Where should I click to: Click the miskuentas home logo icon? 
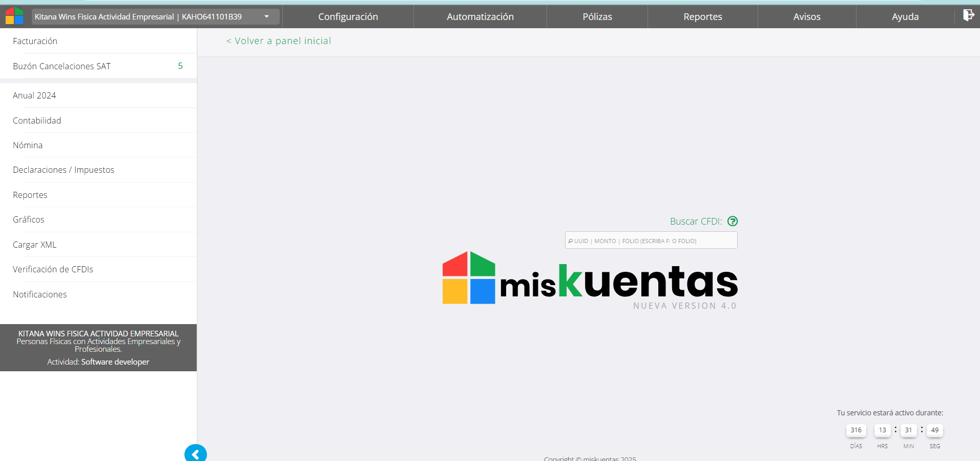14,16
